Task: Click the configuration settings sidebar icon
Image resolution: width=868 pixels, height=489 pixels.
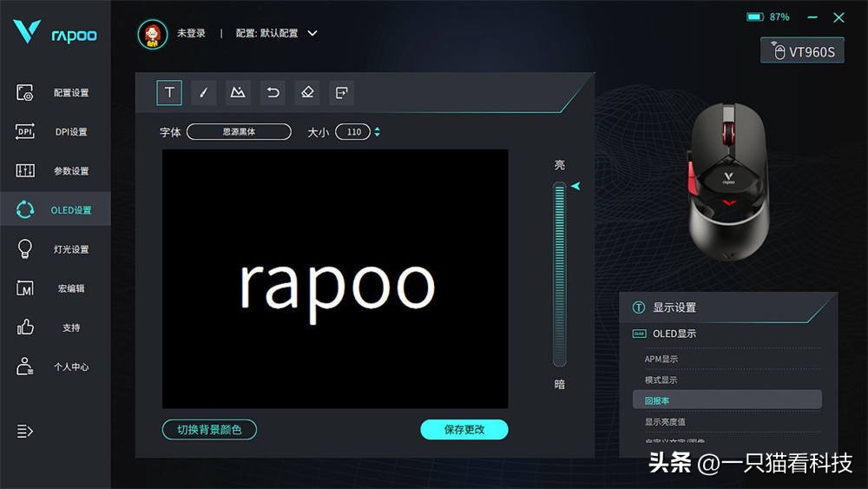Action: click(x=25, y=92)
